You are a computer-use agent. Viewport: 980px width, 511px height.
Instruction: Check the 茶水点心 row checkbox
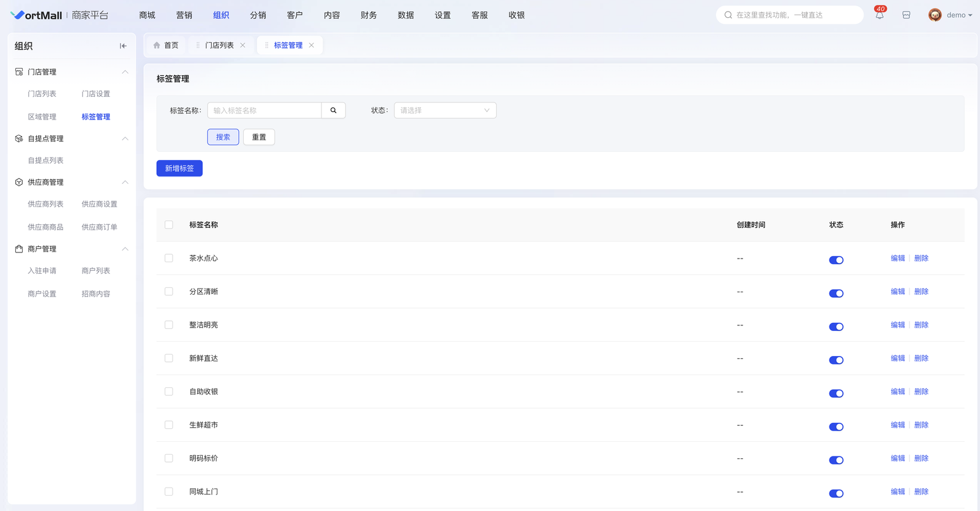(169, 259)
